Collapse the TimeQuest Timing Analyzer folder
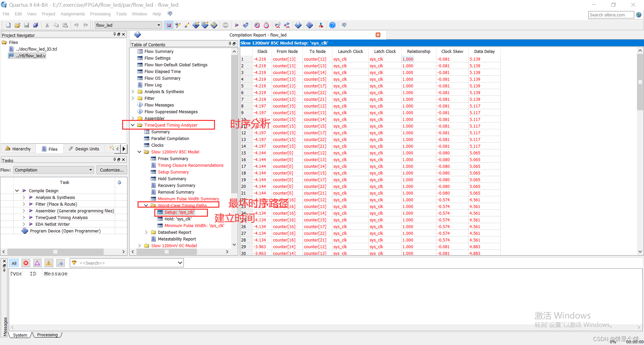 point(133,125)
